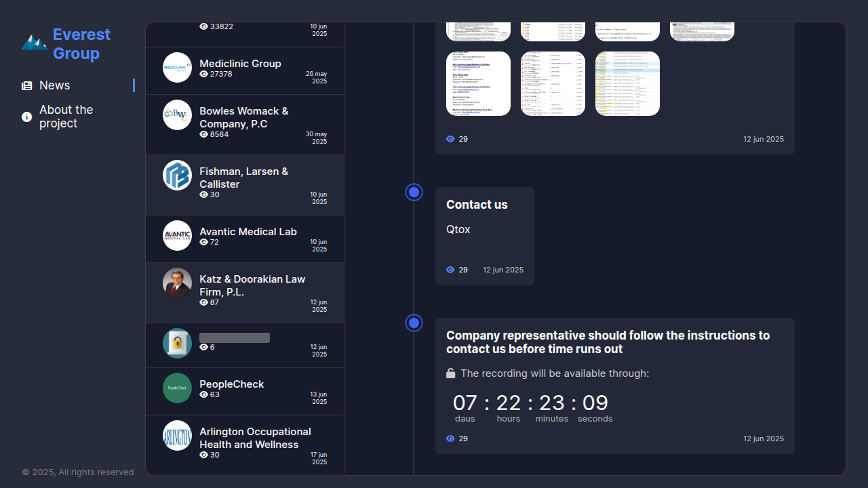Image resolution: width=868 pixels, height=488 pixels.
Task: Click timeline marker beside Contact us
Action: (x=414, y=192)
